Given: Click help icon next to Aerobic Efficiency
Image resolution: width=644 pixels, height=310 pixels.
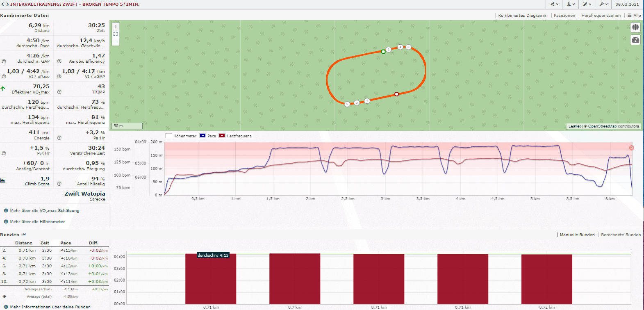Looking at the screenshot, I should [x=59, y=62].
